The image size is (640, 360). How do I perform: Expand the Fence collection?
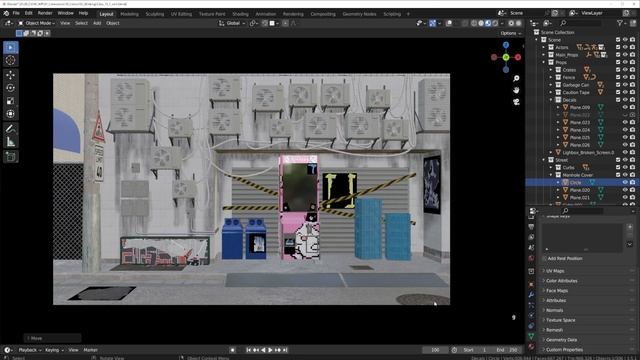pyautogui.click(x=551, y=78)
